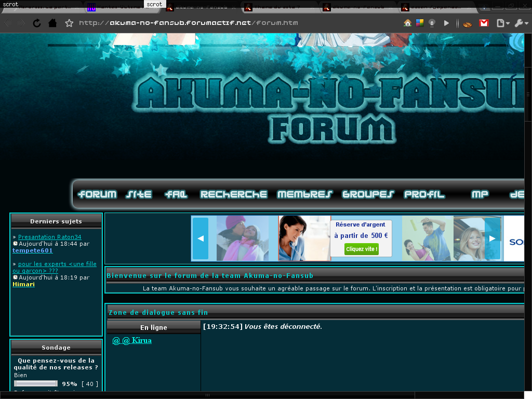
Task: Click the 'Zone de dialogue sans fin' heading
Action: [x=158, y=312]
